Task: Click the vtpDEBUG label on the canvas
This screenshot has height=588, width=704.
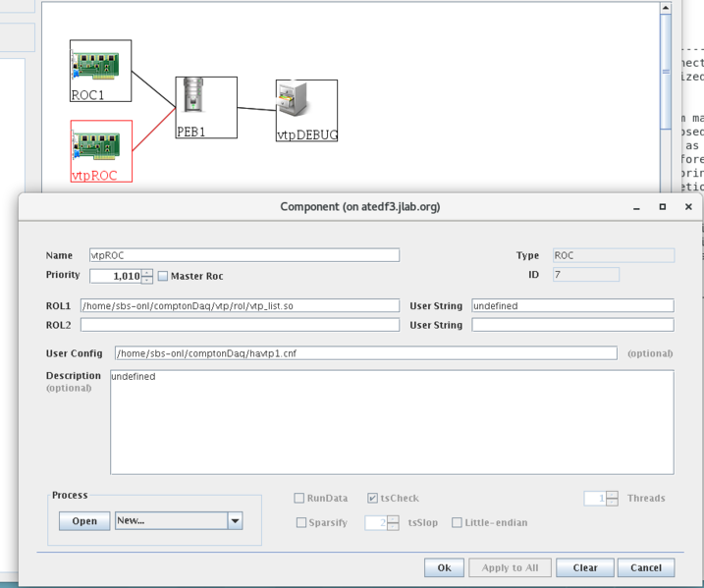Action: pyautogui.click(x=307, y=134)
